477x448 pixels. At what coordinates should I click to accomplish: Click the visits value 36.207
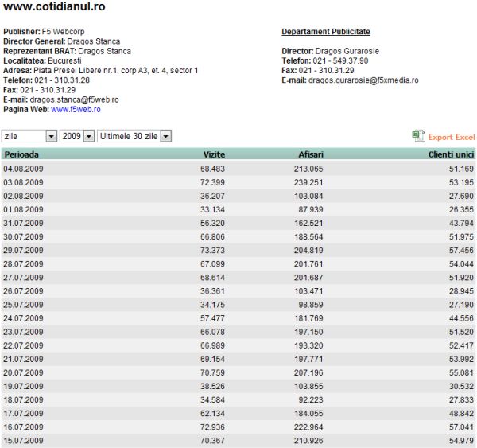[212, 196]
